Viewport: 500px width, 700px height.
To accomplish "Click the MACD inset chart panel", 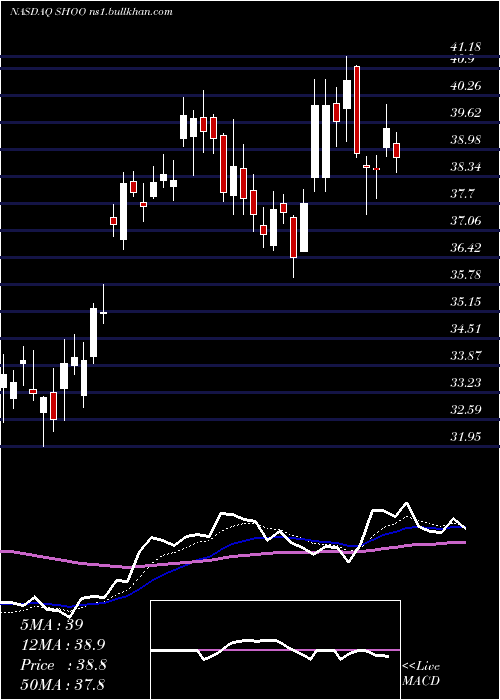I will tap(275, 650).
